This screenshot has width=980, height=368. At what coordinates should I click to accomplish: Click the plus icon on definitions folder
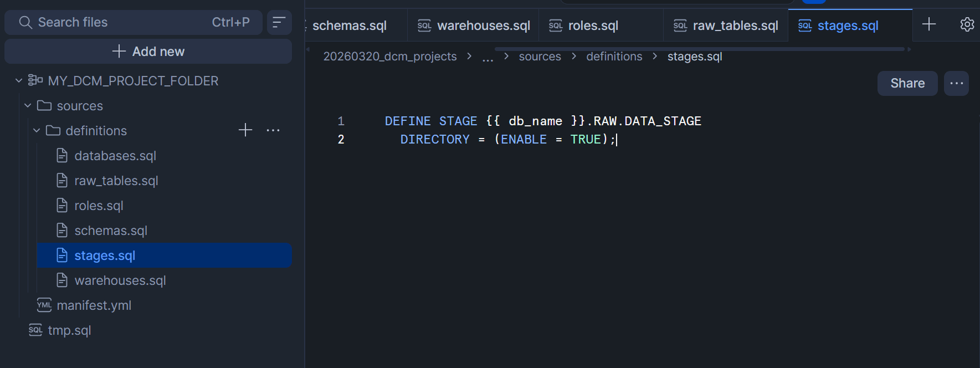pyautogui.click(x=245, y=130)
